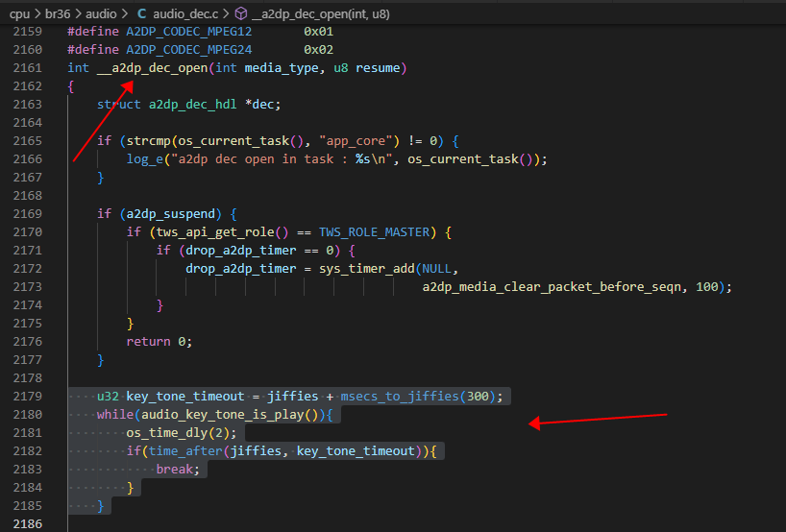This screenshot has width=786, height=532.
Task: Select line number 2179 in gutter
Action: coord(28,397)
